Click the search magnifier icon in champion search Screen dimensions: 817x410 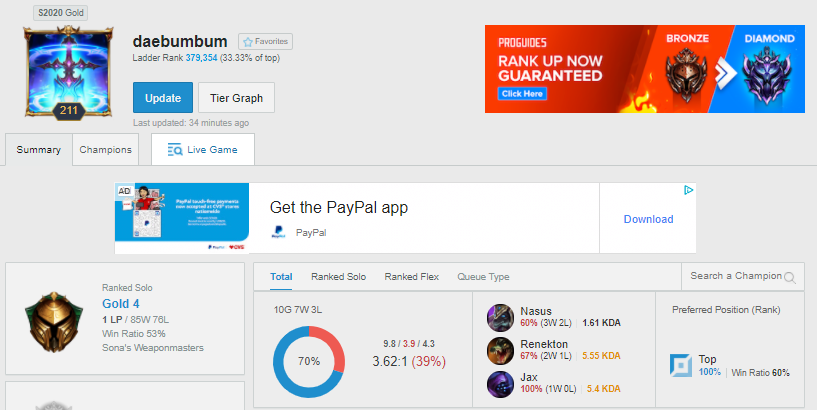click(x=790, y=277)
